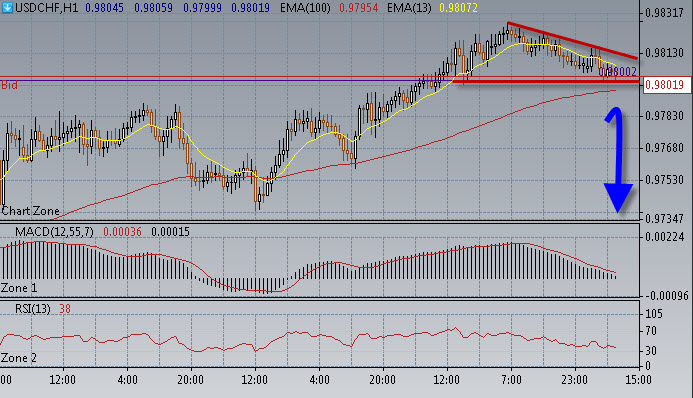This screenshot has height=398, width=693.
Task: Click the 7:00 time axis label
Action: [x=511, y=380]
